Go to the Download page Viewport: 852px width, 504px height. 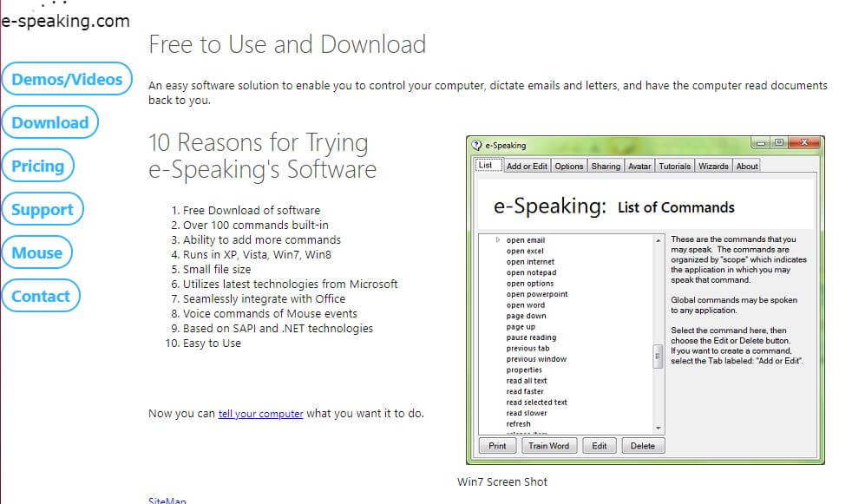pos(50,122)
